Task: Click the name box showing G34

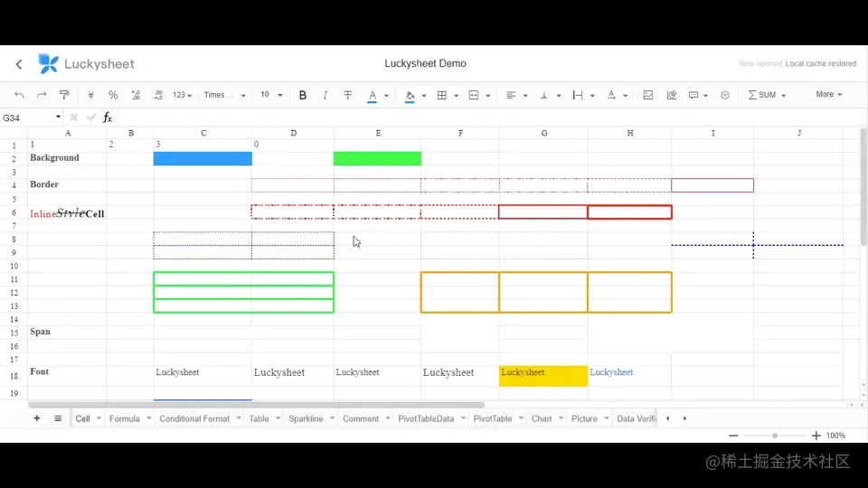Action: pyautogui.click(x=28, y=117)
